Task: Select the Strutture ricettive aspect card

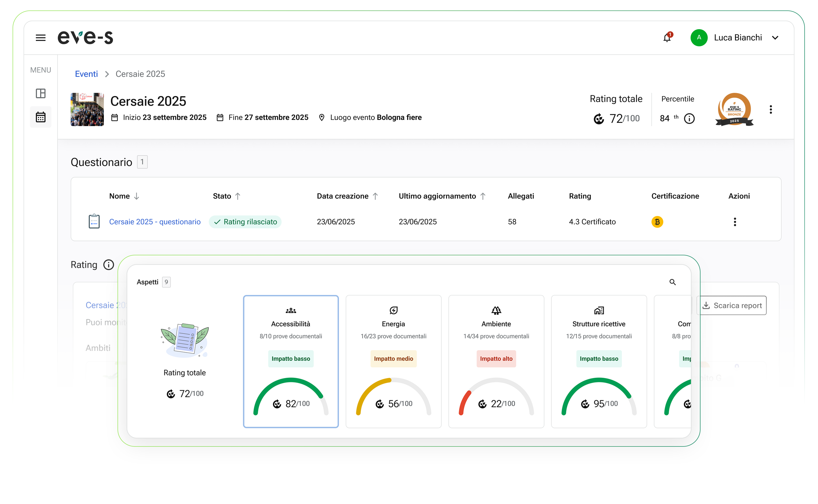Action: coord(599,361)
